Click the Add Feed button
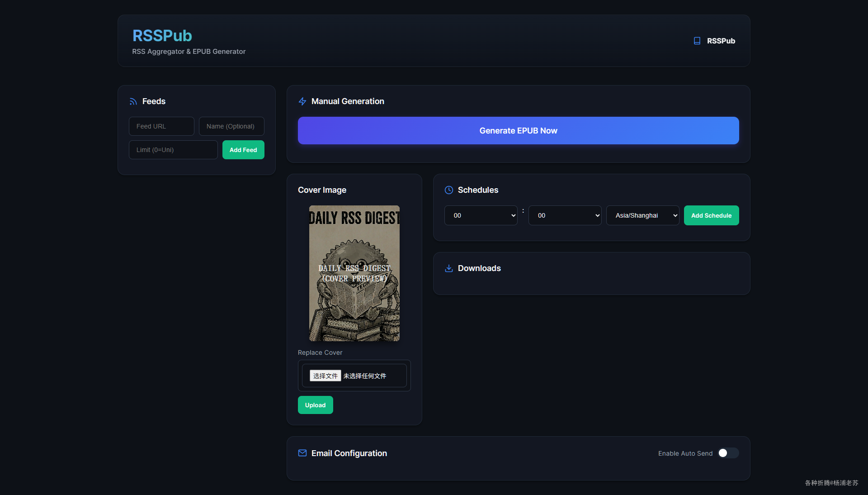Screen dimensions: 868x495 (x=243, y=150)
